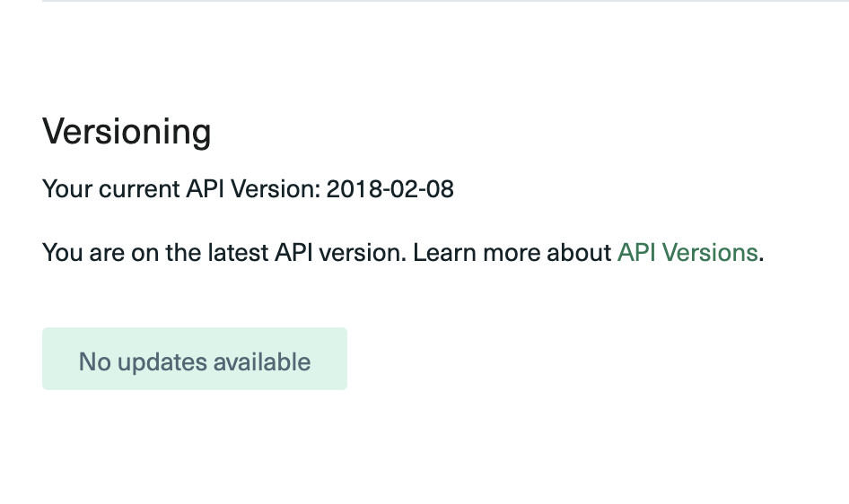Click the 'You are on the latest' sentence
The width and height of the screenshot is (849, 504).
pyautogui.click(x=224, y=253)
